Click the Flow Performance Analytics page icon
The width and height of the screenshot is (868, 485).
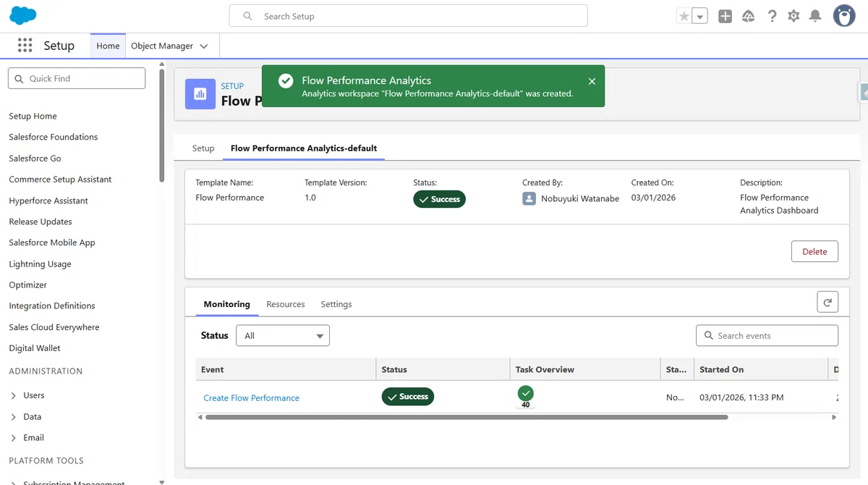coord(200,94)
